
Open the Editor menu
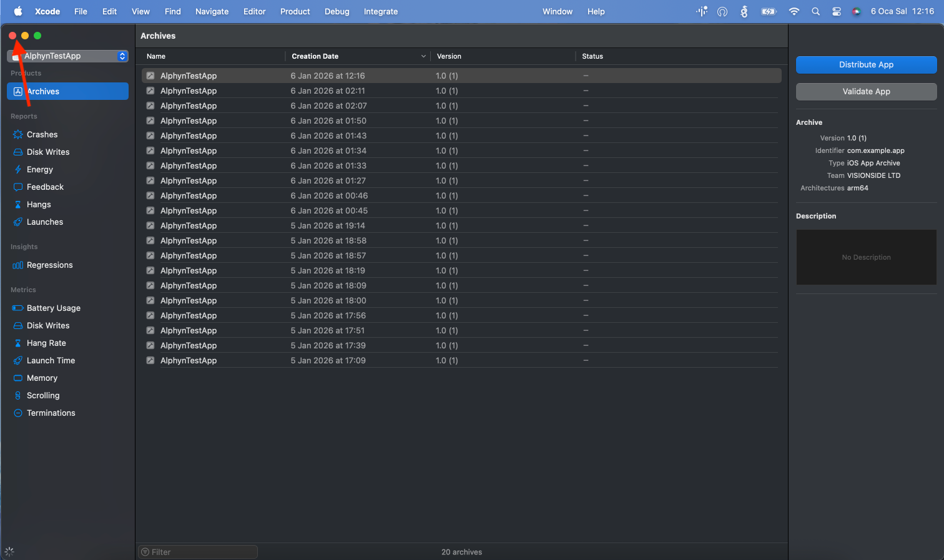point(254,11)
